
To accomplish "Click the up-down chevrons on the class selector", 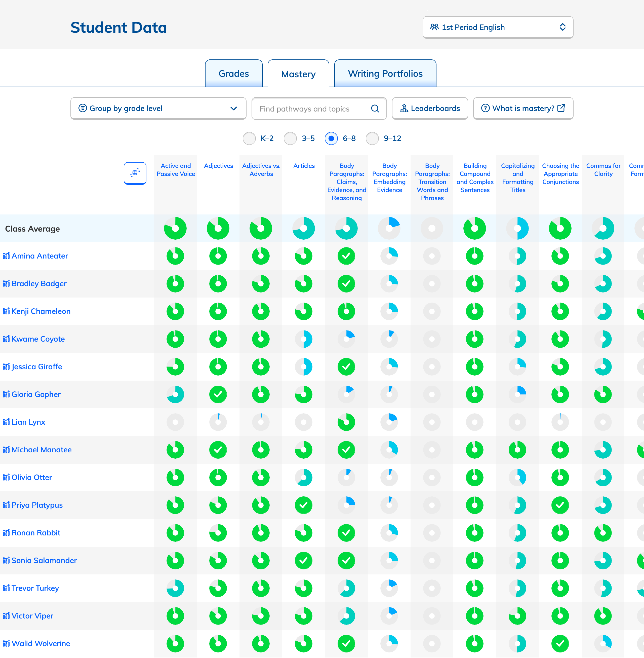I will pos(562,27).
